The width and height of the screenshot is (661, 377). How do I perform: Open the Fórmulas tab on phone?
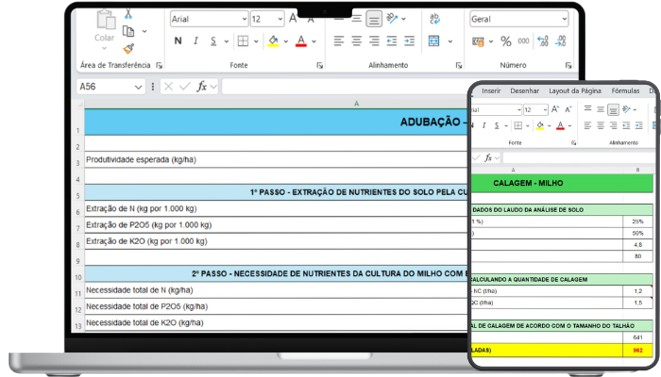pyautogui.click(x=626, y=91)
